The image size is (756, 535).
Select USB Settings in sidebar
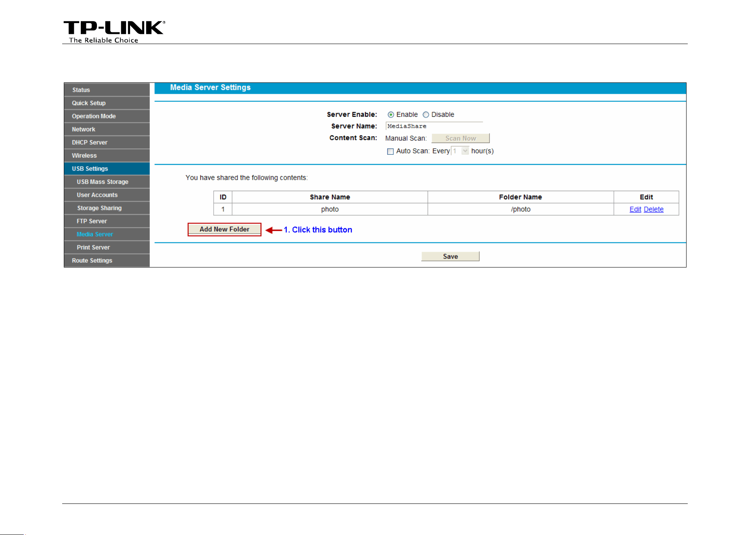[x=107, y=169]
